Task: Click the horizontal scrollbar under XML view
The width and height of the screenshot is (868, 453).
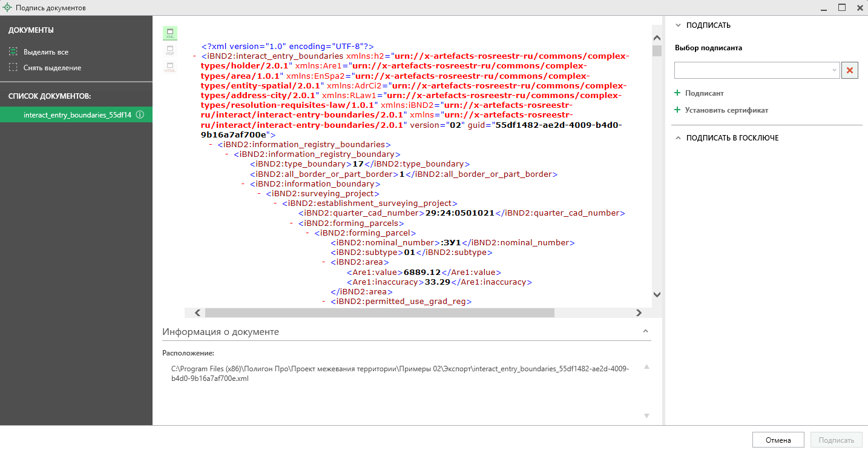Action: pyautogui.click(x=380, y=313)
